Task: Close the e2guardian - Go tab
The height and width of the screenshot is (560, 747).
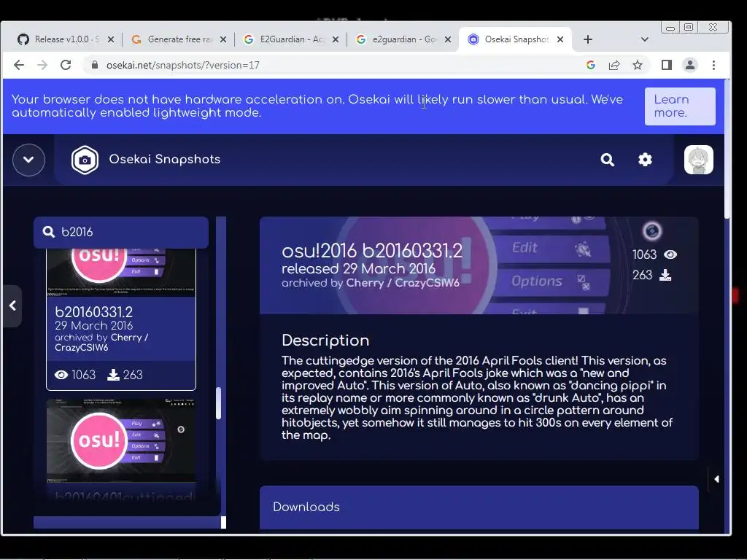Action: [x=448, y=39]
